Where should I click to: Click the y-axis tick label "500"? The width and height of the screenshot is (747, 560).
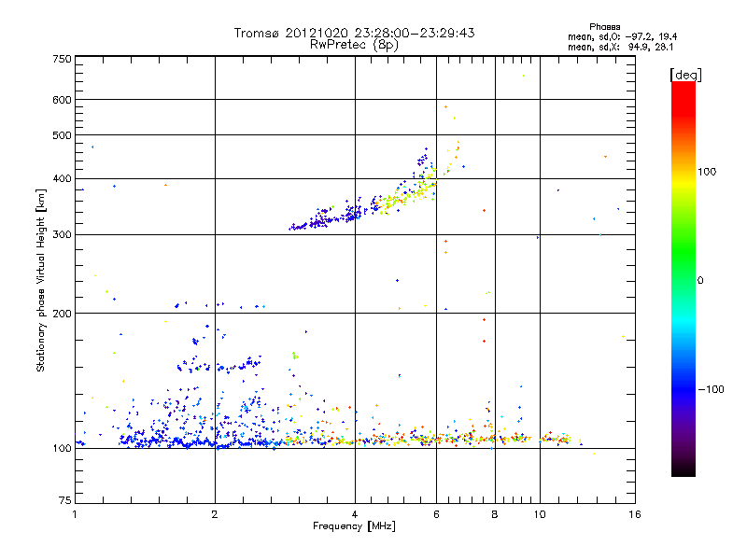click(x=63, y=135)
